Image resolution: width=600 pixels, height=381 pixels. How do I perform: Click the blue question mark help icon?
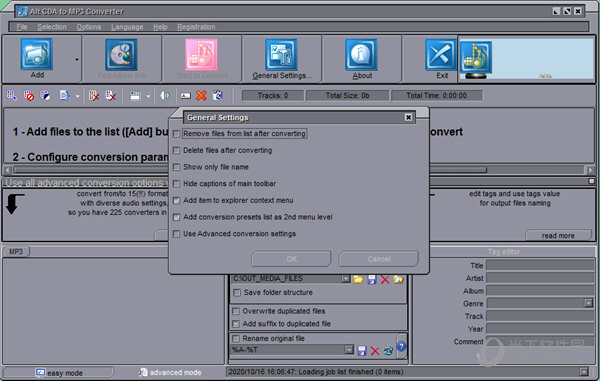point(401,347)
